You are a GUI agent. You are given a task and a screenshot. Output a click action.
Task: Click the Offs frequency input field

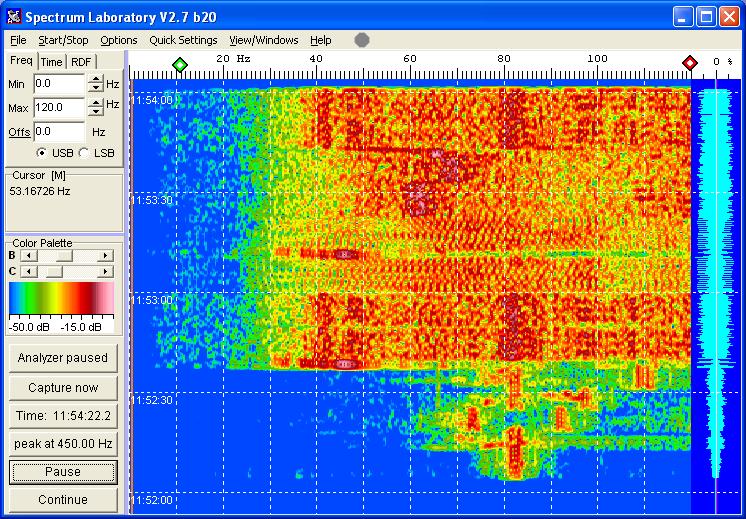point(58,131)
